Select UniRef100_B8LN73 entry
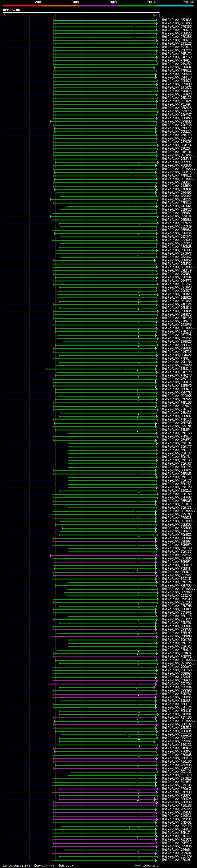197x868 pixels. pos(177,389)
